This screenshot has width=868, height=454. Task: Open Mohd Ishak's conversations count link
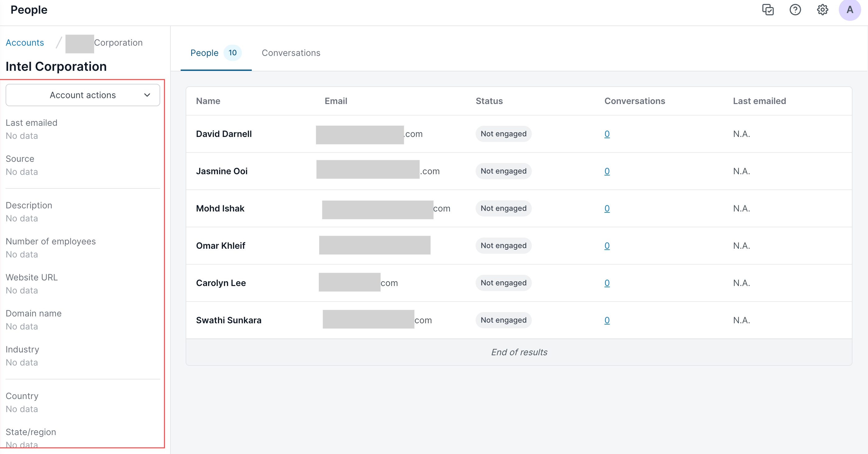tap(607, 209)
